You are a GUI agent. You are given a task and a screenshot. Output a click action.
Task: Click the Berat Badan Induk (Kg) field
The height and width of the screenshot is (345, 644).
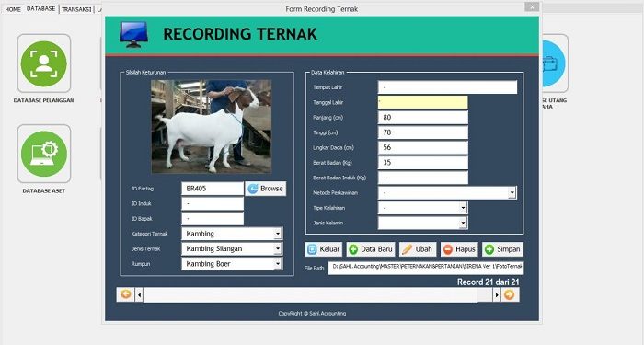tap(422, 178)
